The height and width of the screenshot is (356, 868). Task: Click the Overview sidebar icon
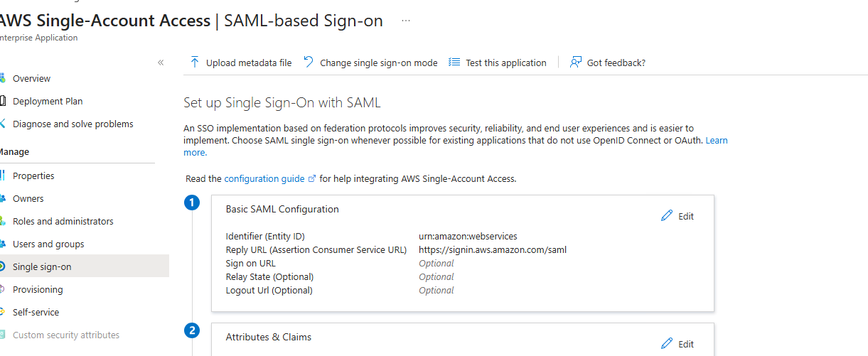click(2, 78)
